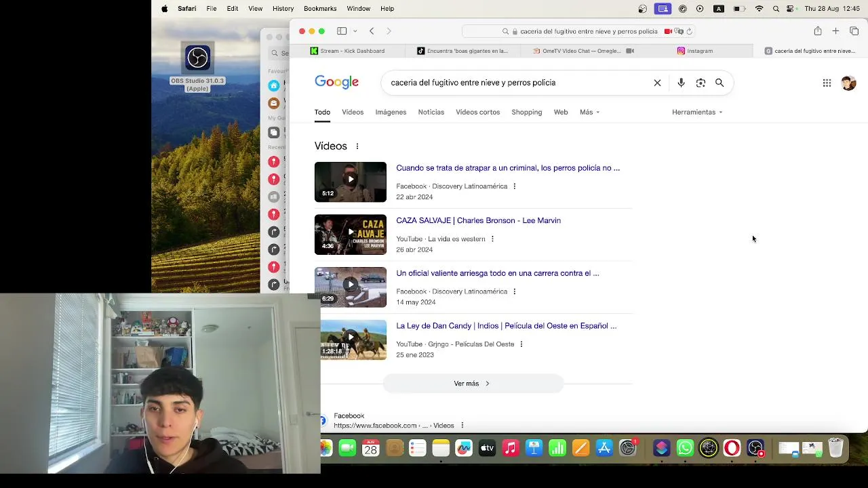Viewport: 868px width, 488px height.
Task: Open Wi-Fi status in menu bar
Action: (x=759, y=9)
